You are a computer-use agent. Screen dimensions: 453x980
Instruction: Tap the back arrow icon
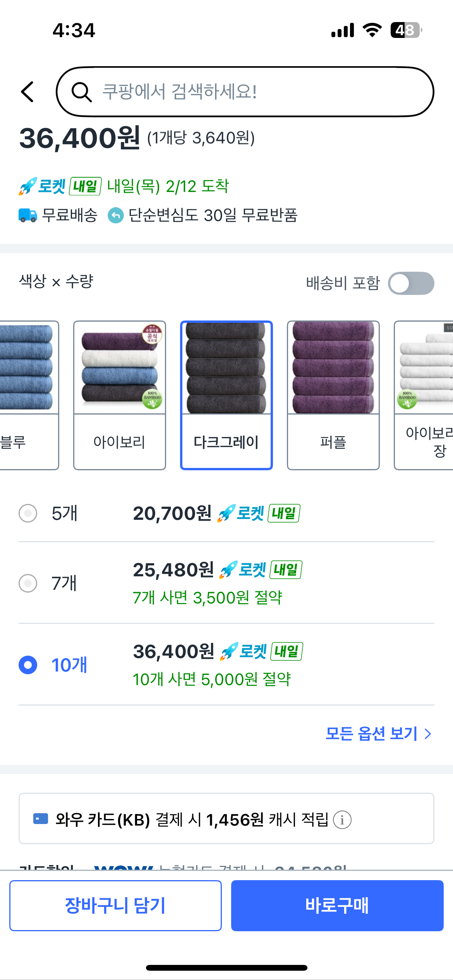[x=27, y=92]
